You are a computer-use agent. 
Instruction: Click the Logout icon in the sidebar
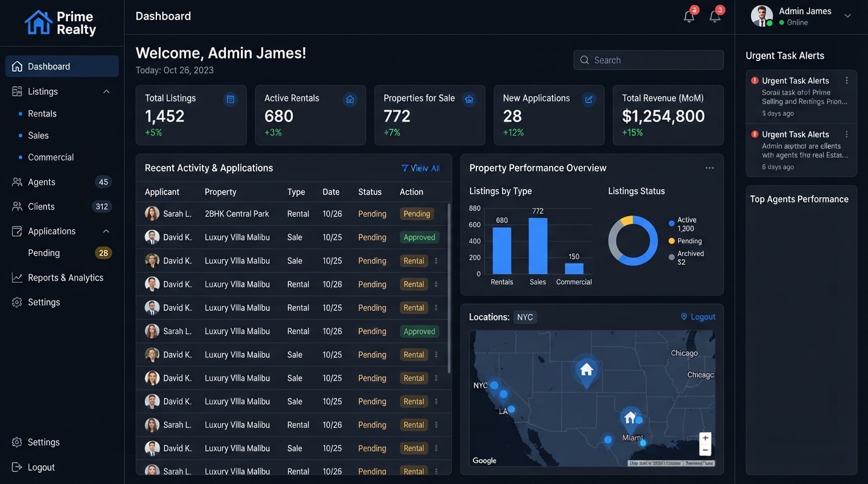pos(17,468)
